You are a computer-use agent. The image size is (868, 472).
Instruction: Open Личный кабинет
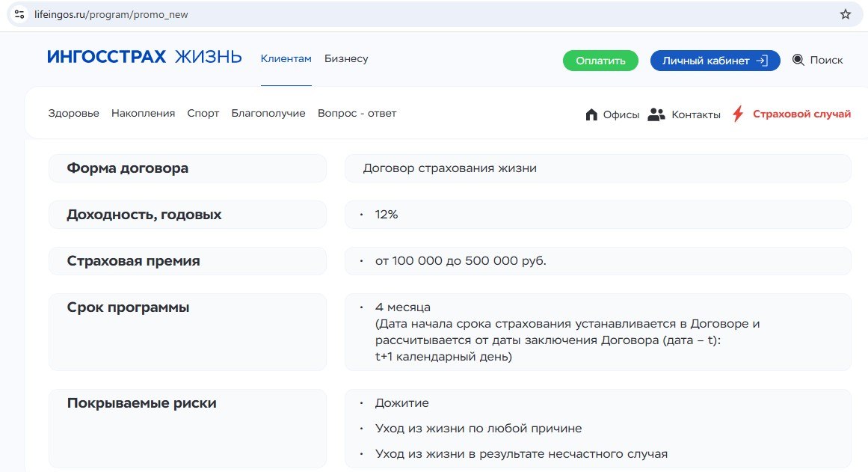point(715,61)
